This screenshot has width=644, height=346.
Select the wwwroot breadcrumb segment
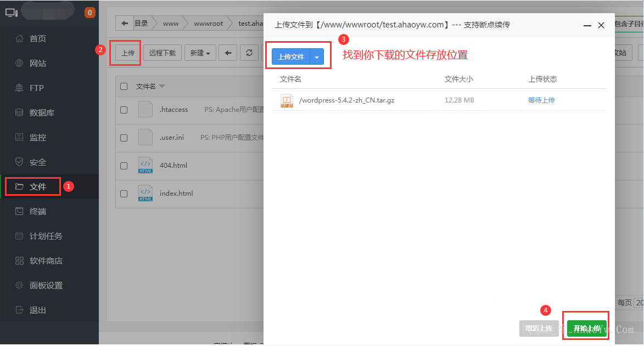click(208, 24)
